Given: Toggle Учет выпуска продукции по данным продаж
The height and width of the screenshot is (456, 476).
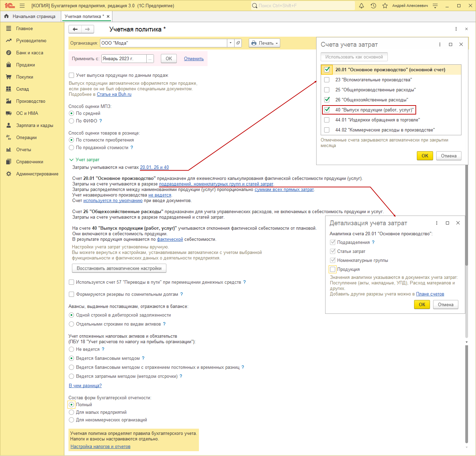Looking at the screenshot, I should [72, 75].
